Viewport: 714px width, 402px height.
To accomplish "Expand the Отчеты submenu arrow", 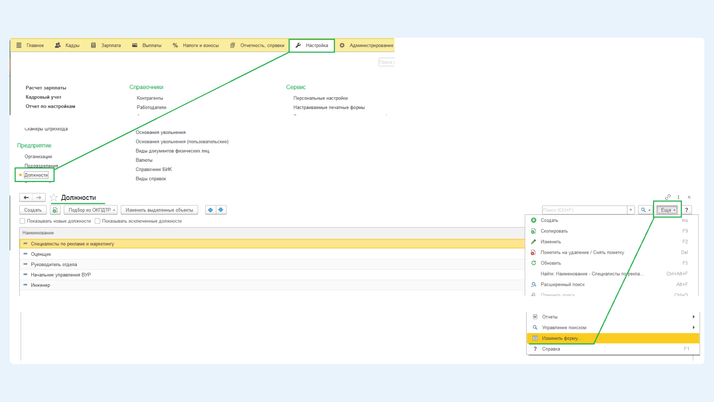I will (693, 317).
